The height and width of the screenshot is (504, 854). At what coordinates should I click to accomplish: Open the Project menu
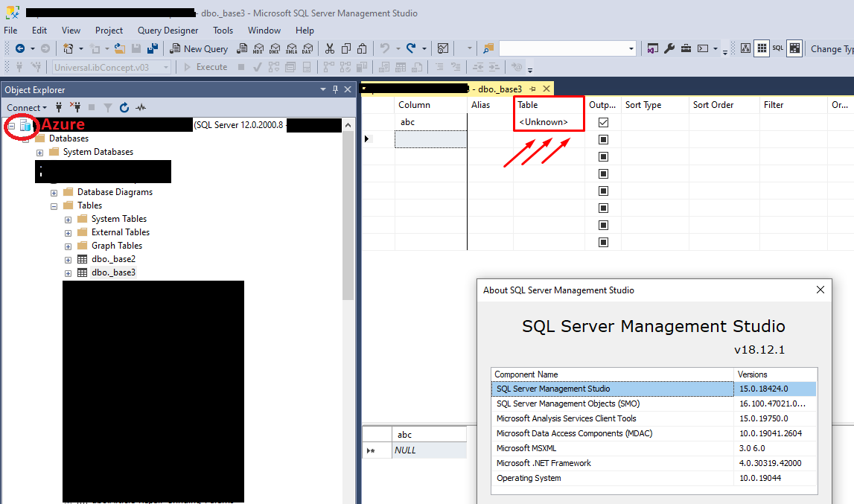109,31
